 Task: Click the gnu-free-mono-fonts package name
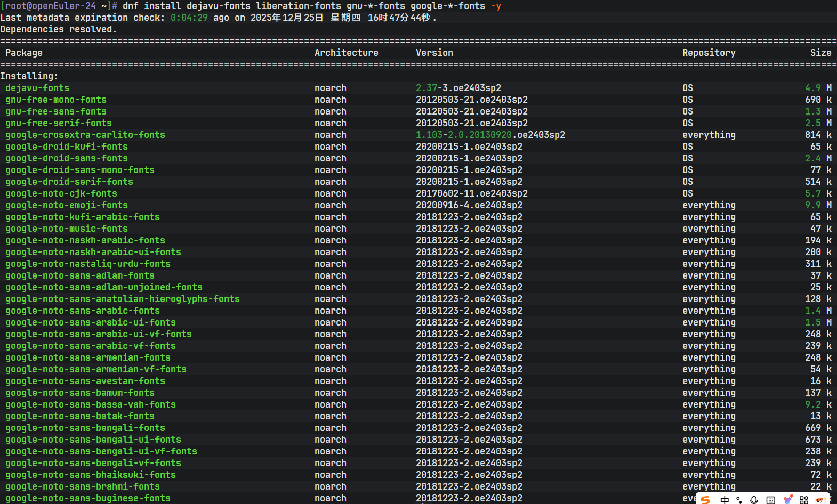coord(56,100)
